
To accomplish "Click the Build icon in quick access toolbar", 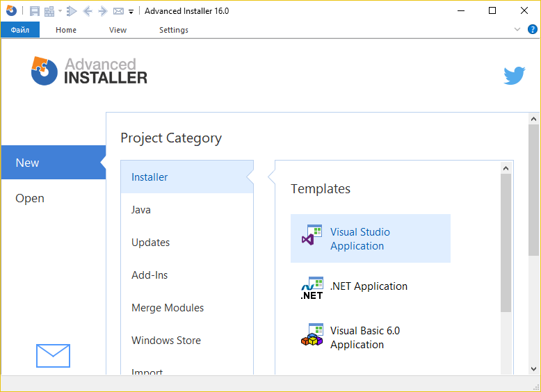I will point(49,11).
